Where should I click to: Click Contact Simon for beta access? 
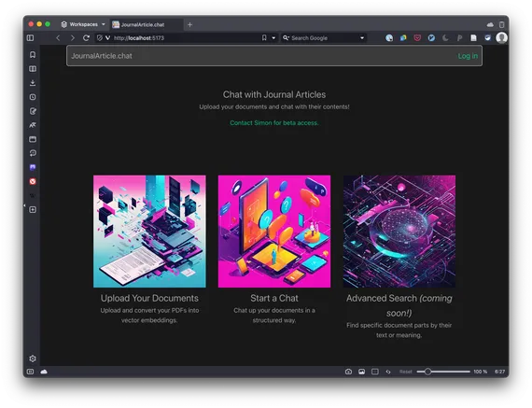coord(274,123)
